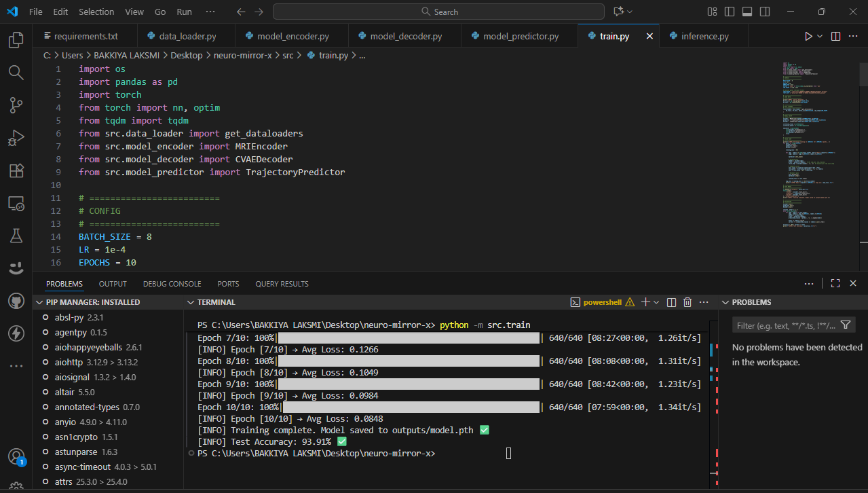Switch to the inference.py tab

pyautogui.click(x=704, y=36)
